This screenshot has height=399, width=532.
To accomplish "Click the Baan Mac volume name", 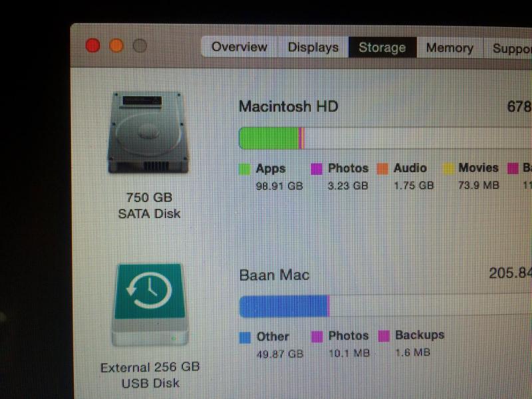I will (275, 275).
